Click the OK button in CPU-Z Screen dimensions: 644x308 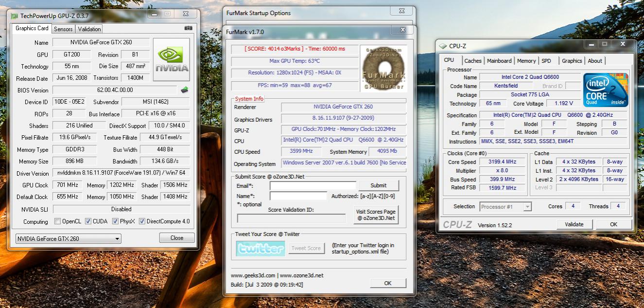(613, 224)
